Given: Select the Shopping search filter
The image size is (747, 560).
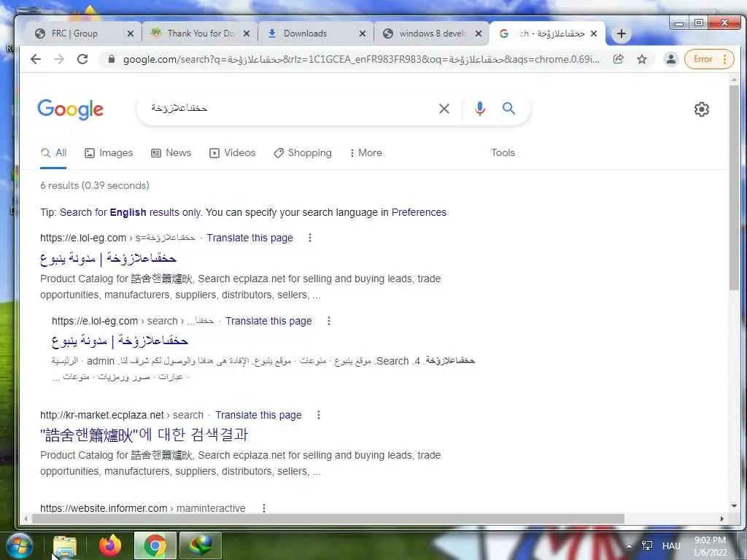Looking at the screenshot, I should click(303, 153).
